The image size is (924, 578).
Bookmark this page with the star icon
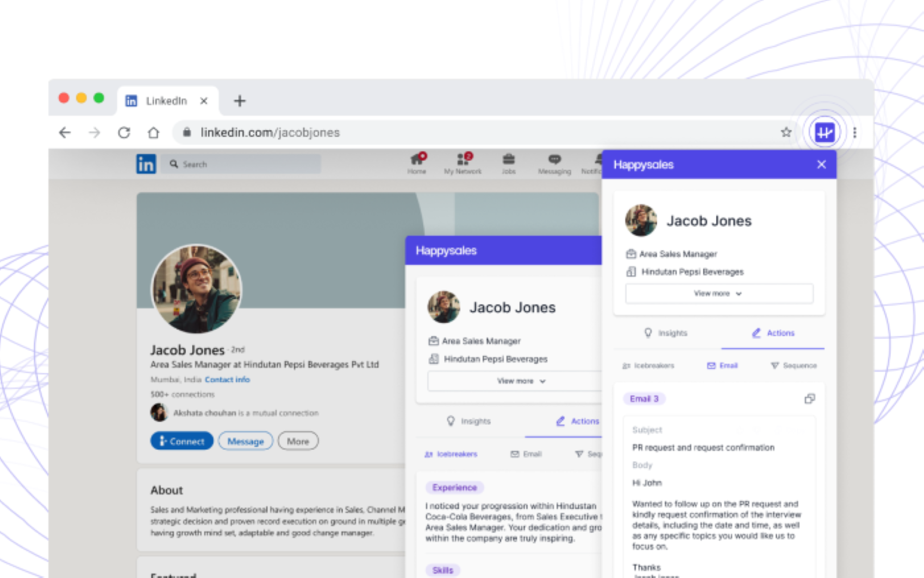click(786, 132)
